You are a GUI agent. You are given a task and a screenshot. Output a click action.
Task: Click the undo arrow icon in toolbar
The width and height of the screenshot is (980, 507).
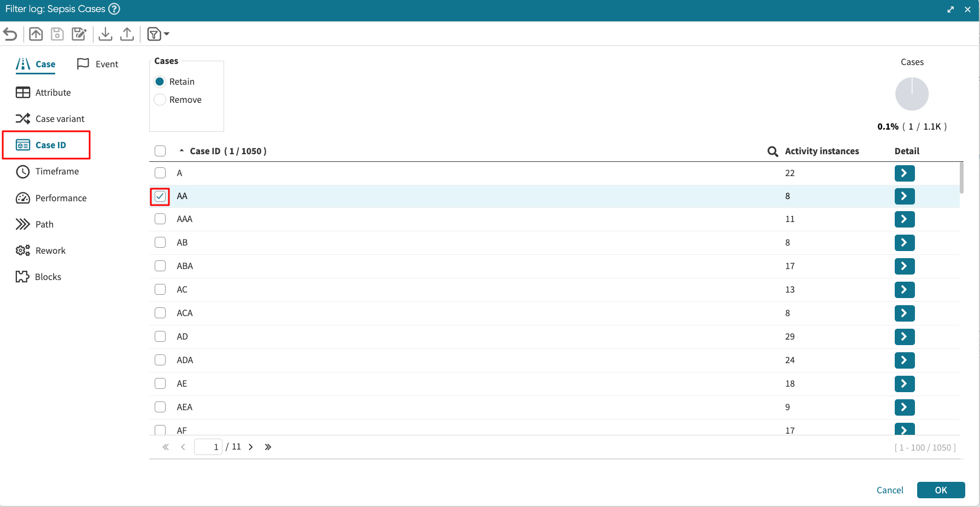coord(10,34)
